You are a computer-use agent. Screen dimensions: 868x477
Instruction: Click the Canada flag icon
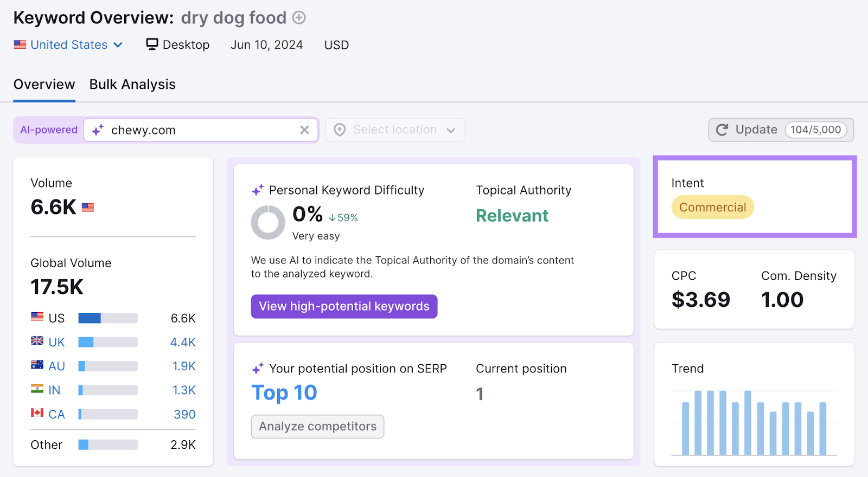pyautogui.click(x=36, y=414)
